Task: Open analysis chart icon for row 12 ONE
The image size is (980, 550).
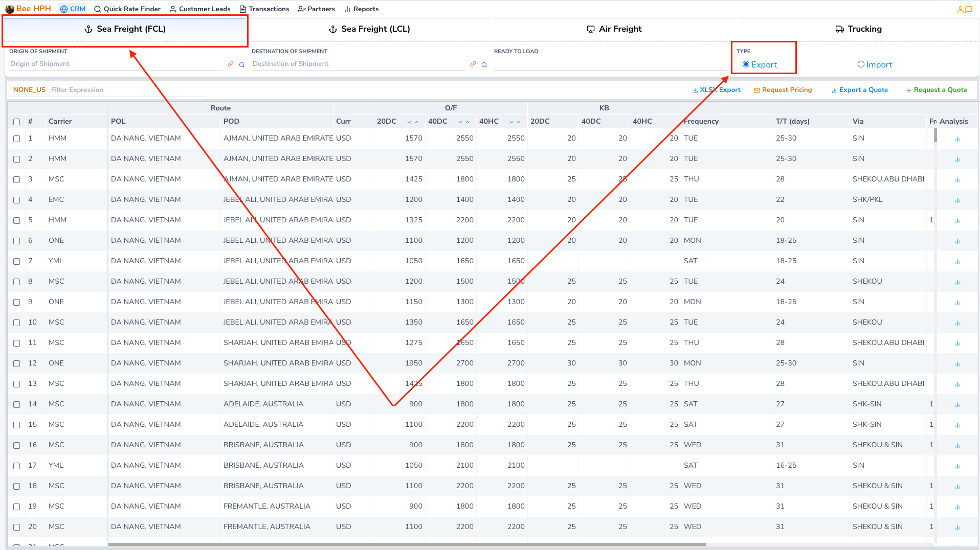Action: 957,364
